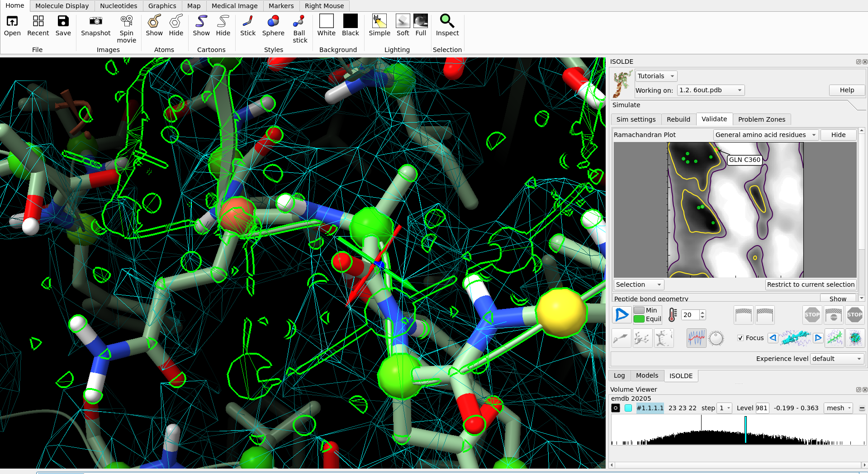
Task: Click the cyan map color swatch
Action: click(x=628, y=408)
